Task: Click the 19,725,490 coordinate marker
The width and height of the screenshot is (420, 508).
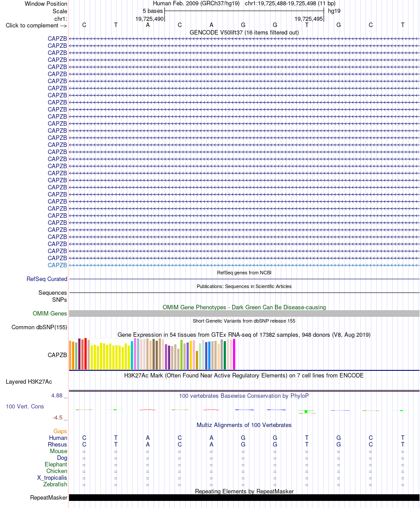Action: (x=149, y=19)
